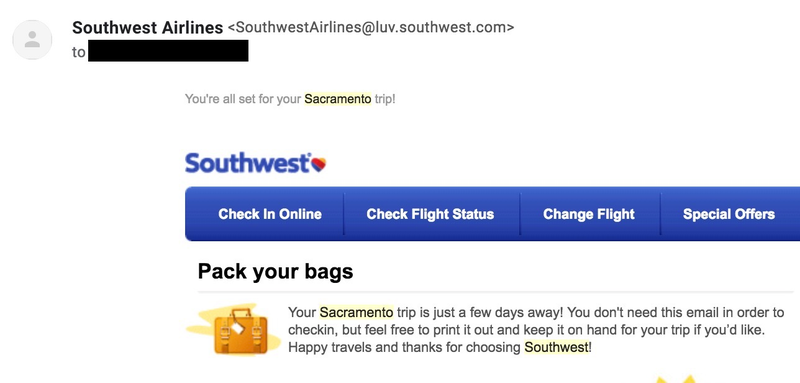
Task: Go to Special Offers in navigation
Action: pyautogui.click(x=729, y=214)
